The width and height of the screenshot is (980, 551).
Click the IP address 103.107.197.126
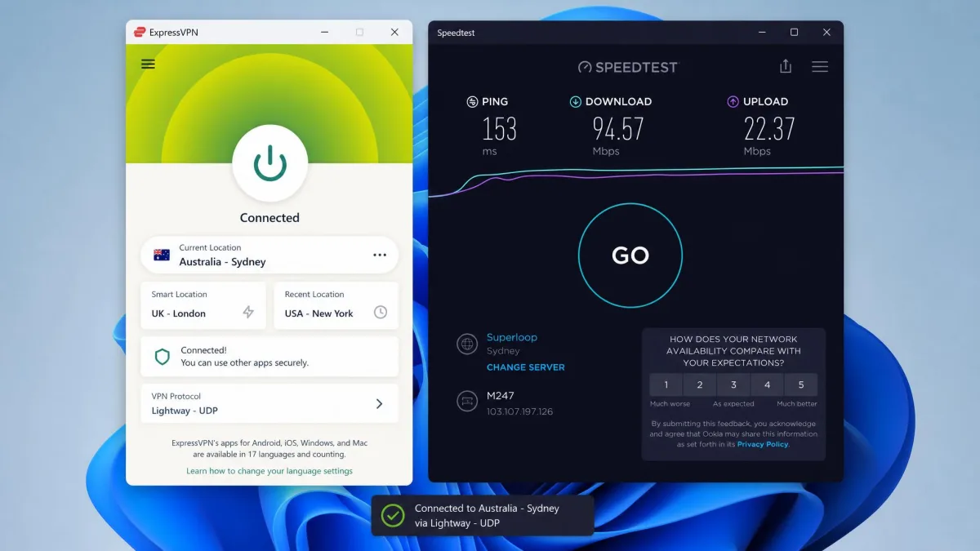520,411
